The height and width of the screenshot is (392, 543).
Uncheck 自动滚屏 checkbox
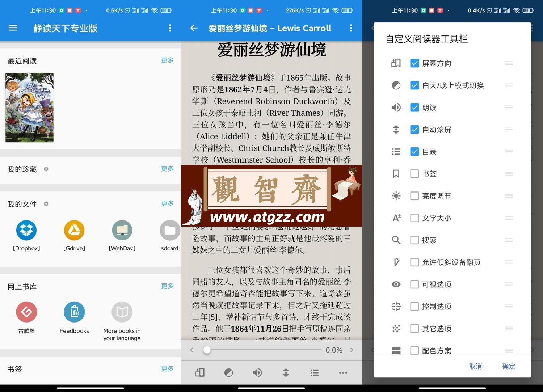[x=414, y=130]
